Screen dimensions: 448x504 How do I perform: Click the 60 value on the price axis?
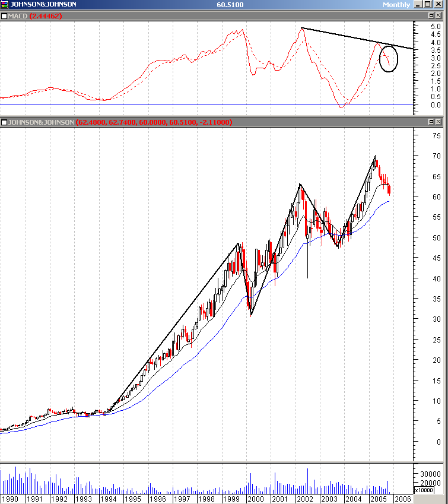[x=437, y=196]
